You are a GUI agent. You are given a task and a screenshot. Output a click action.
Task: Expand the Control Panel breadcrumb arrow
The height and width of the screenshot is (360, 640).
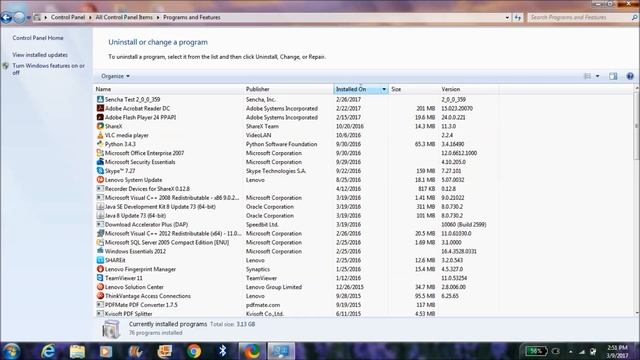tap(90, 18)
